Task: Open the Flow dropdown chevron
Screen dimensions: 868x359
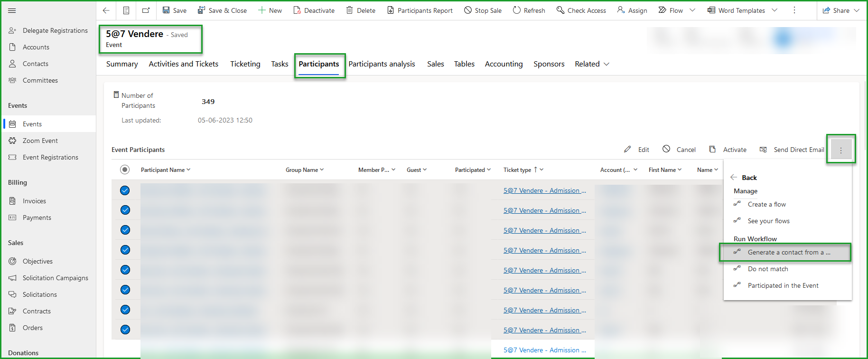Action: pyautogui.click(x=692, y=10)
